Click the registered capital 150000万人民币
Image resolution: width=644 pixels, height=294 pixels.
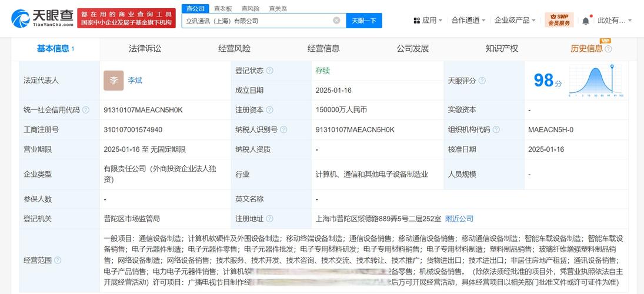point(341,110)
